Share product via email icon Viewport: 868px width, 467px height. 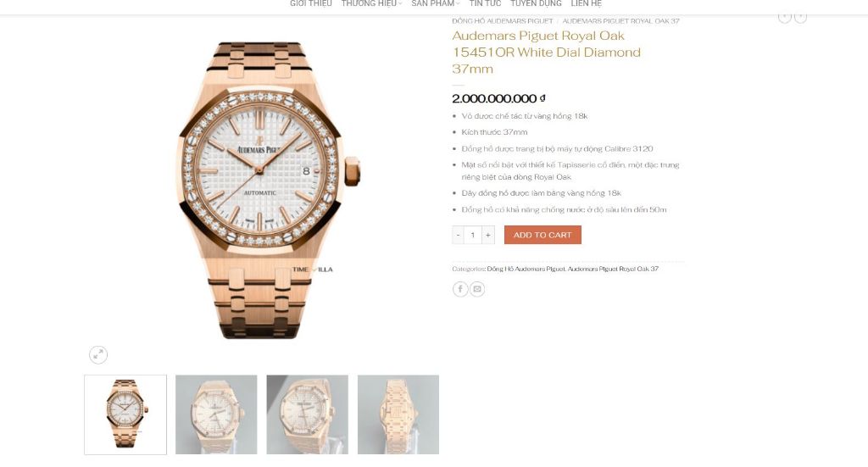[477, 289]
